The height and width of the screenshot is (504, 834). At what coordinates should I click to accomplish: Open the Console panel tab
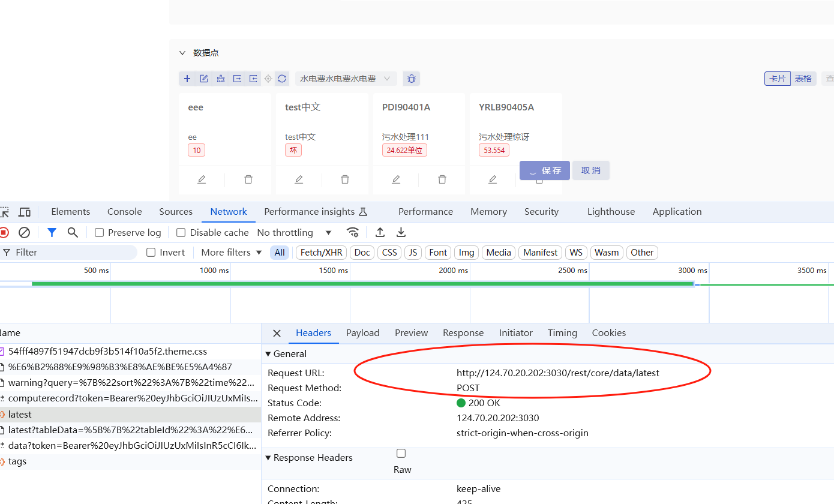(x=125, y=212)
